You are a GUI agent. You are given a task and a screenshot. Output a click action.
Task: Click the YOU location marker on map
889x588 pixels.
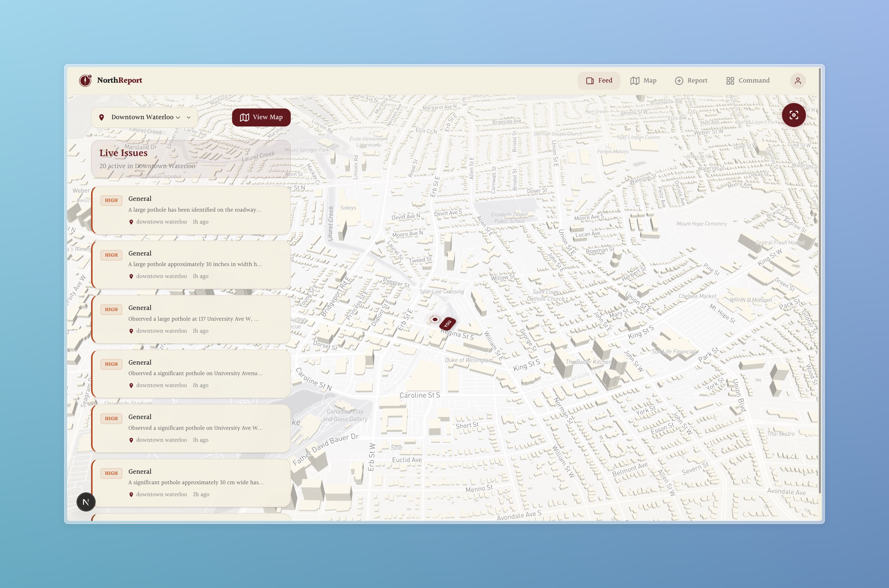coord(447,324)
